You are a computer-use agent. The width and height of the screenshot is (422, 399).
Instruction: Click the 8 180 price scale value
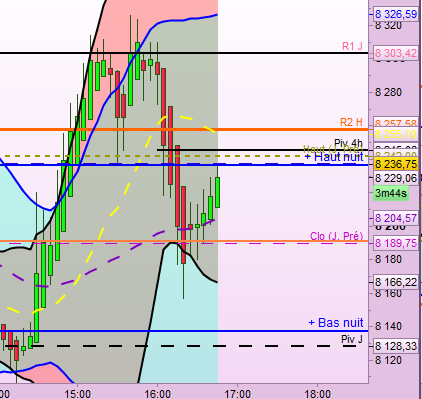[388, 259]
